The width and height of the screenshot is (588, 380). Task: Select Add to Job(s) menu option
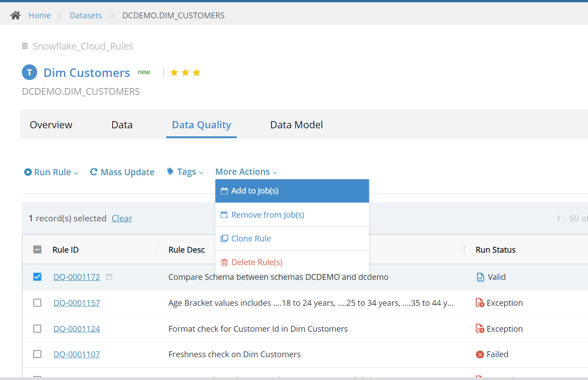pos(292,191)
